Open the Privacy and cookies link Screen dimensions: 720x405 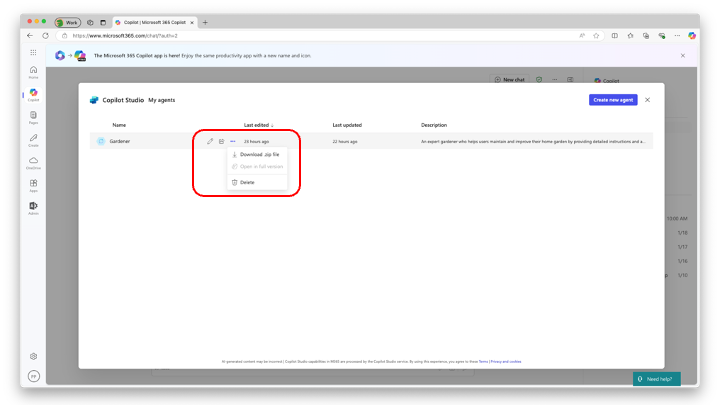tap(506, 361)
